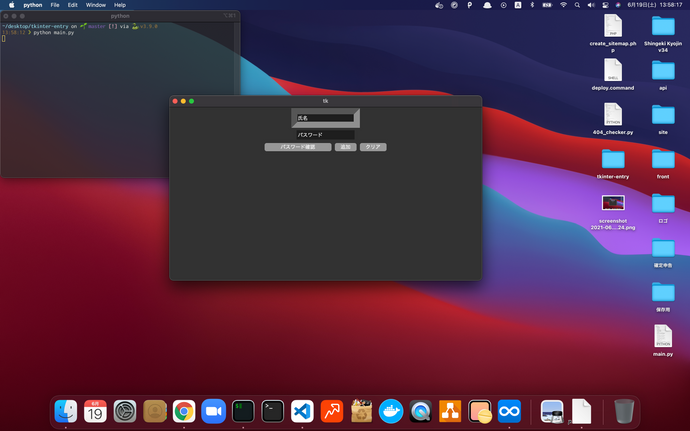Image resolution: width=690 pixels, height=431 pixels.
Task: Open Siri from the menu bar
Action: coord(618,5)
